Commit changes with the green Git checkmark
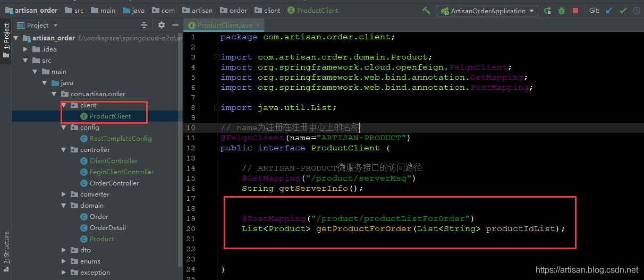Screen dimensions: 644x280 (623, 11)
